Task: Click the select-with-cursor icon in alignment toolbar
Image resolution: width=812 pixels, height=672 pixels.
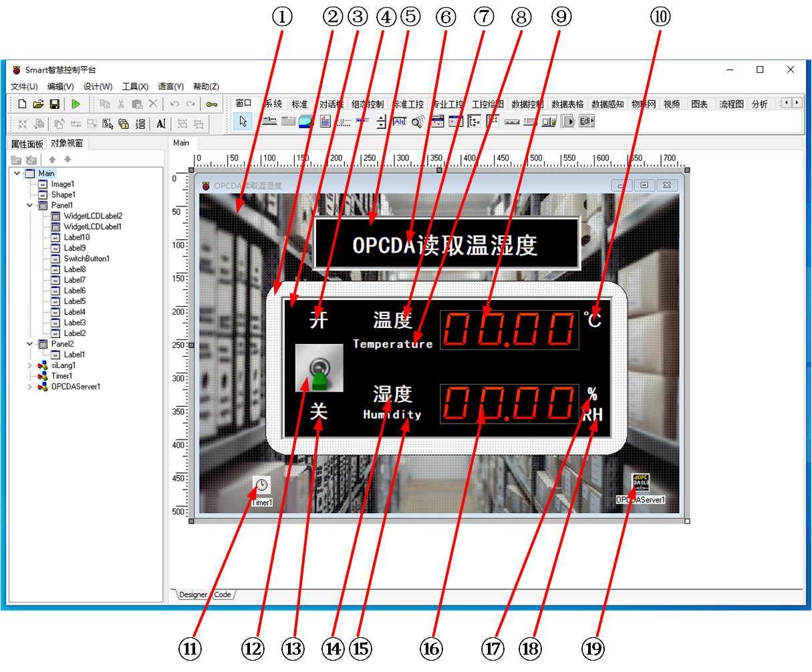Action: click(107, 124)
